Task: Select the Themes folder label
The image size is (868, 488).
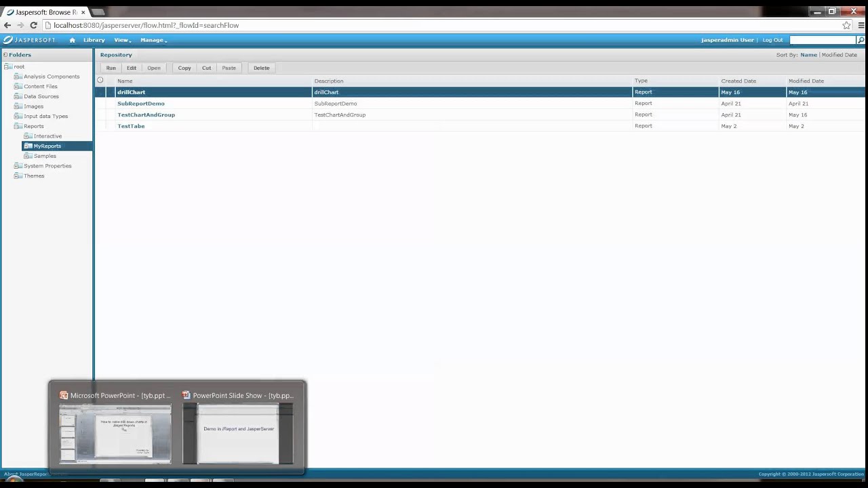Action: tap(34, 176)
